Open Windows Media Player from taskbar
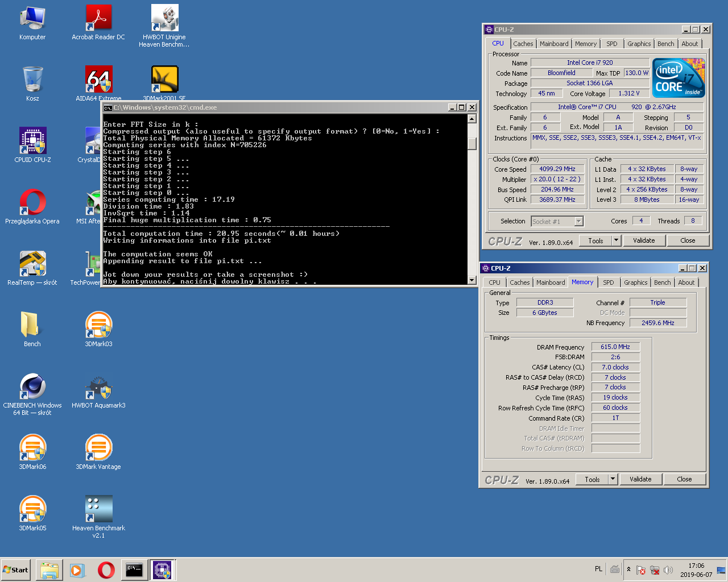Image resolution: width=728 pixels, height=582 pixels. pyautogui.click(x=77, y=570)
